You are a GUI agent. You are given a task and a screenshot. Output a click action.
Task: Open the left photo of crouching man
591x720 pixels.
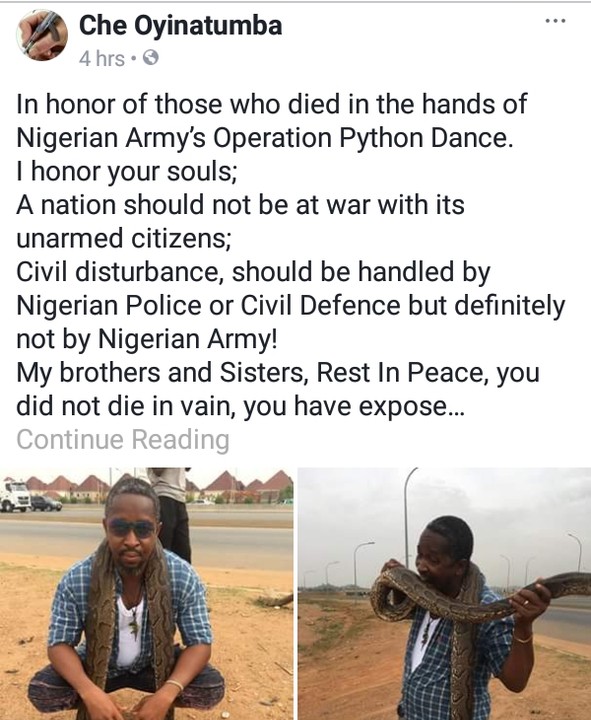[146, 593]
